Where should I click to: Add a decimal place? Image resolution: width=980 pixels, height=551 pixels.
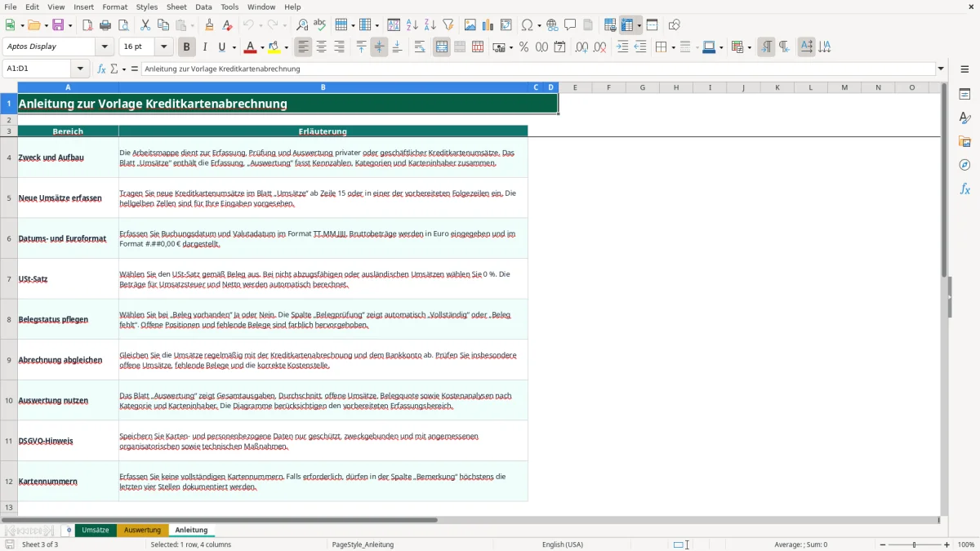pyautogui.click(x=582, y=47)
